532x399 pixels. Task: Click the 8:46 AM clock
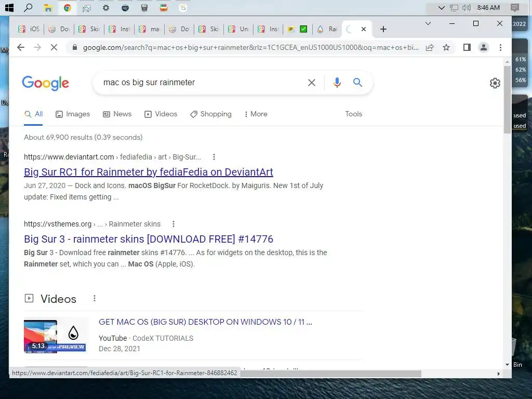(x=488, y=8)
